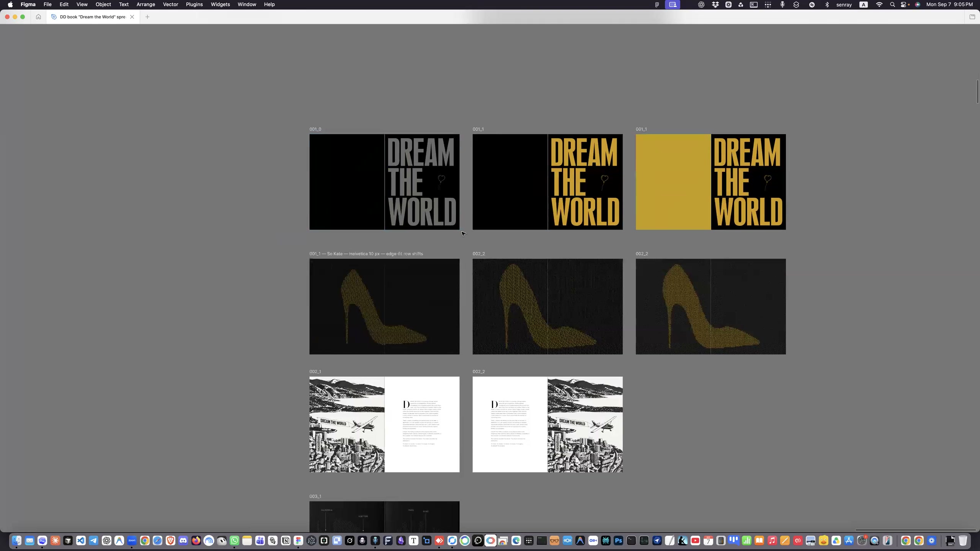Open the Edit menu

[64, 5]
